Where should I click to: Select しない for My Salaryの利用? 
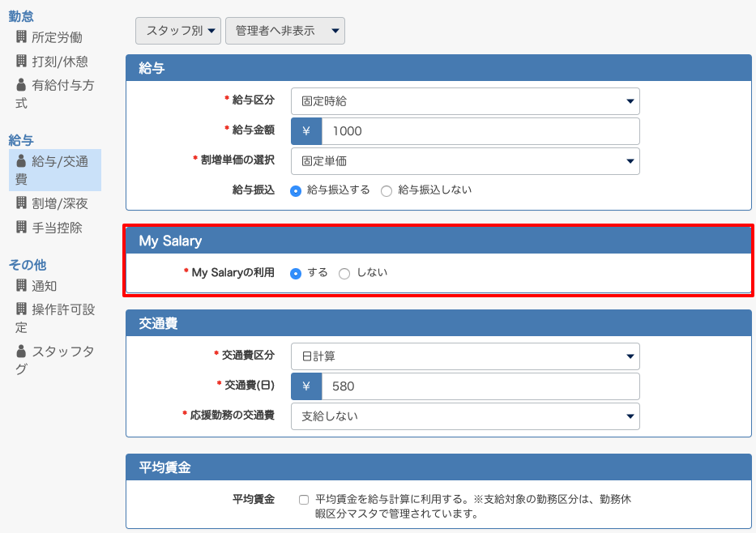coord(344,274)
